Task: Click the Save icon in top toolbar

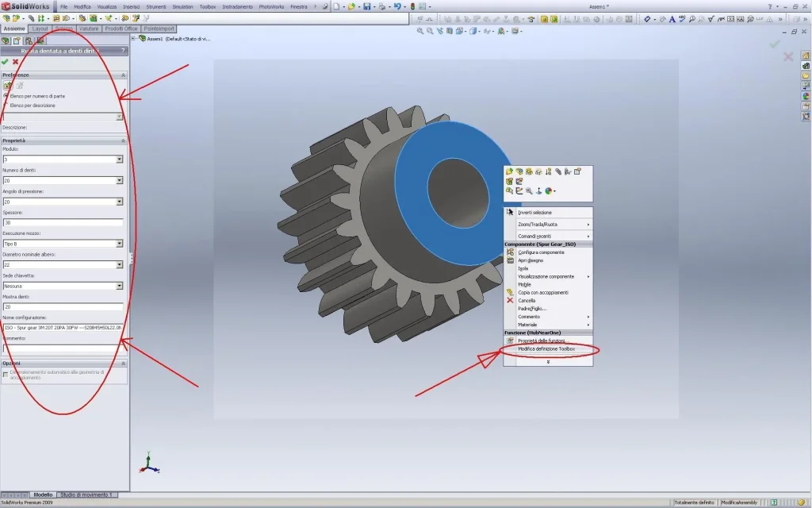Action: (x=366, y=6)
